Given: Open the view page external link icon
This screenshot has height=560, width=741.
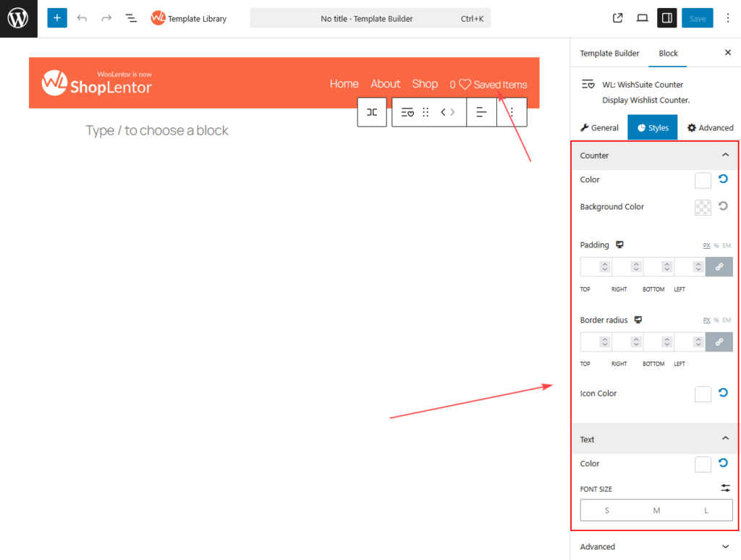Looking at the screenshot, I should [617, 18].
